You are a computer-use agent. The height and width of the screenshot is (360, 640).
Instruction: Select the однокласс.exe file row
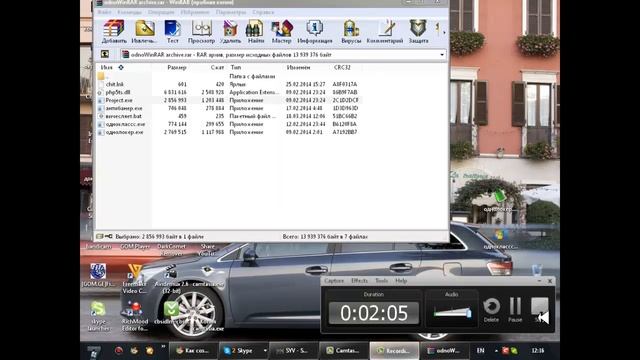229,124
